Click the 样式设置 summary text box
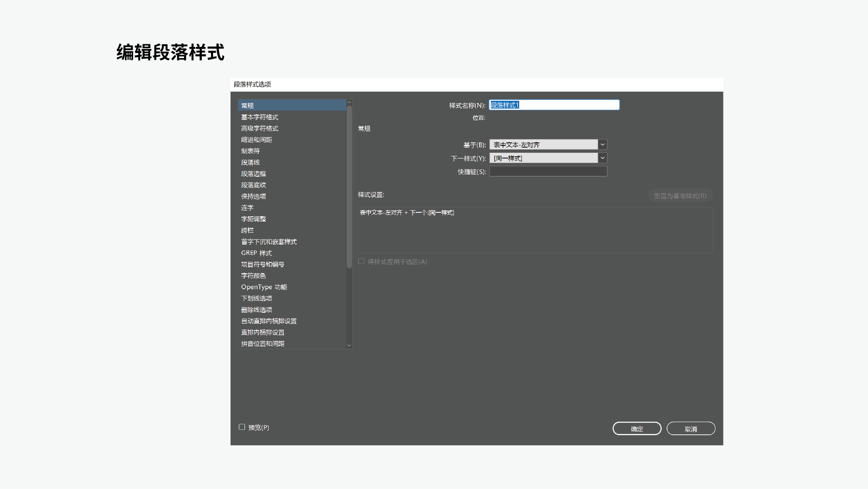Screen dimensions: 868x489 [535, 230]
